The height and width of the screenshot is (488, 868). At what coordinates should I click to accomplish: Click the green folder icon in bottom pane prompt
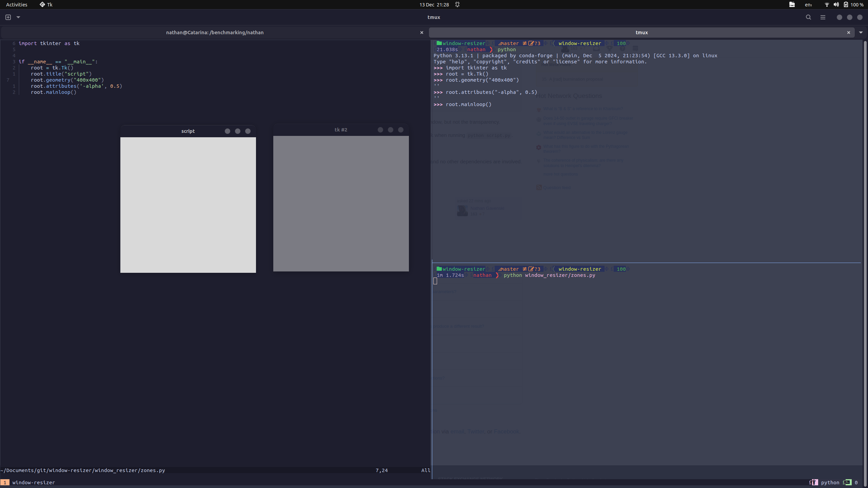[x=439, y=269]
